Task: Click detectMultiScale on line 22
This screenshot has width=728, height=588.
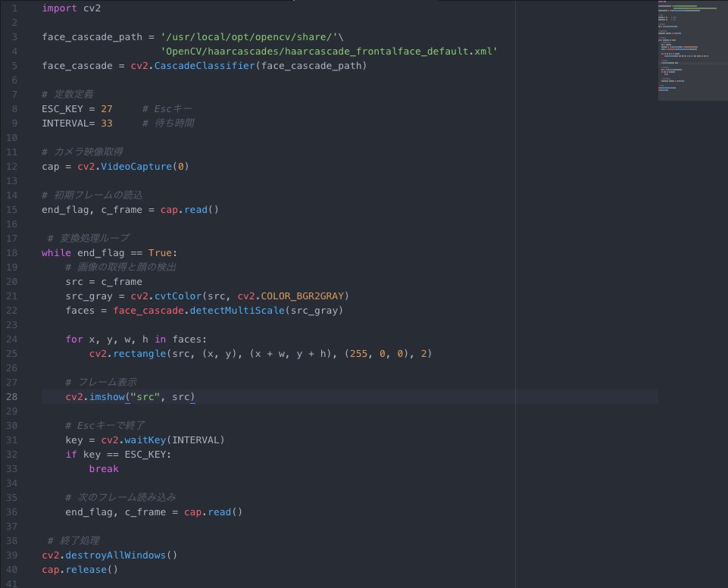Action: click(x=237, y=311)
